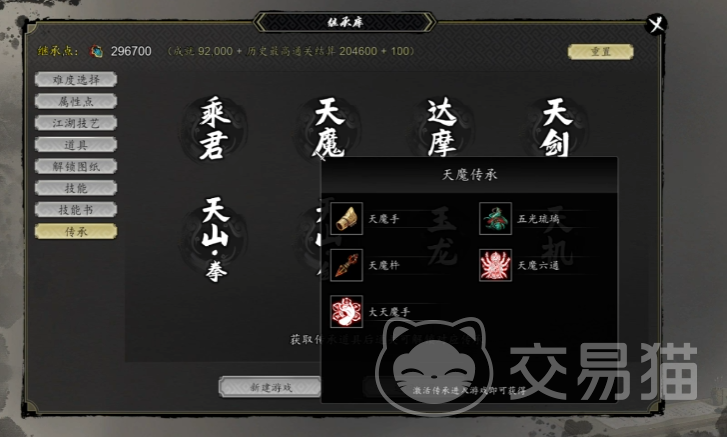727x437 pixels.
Task: Select the 天魔六通 skill icon
Action: tap(495, 265)
